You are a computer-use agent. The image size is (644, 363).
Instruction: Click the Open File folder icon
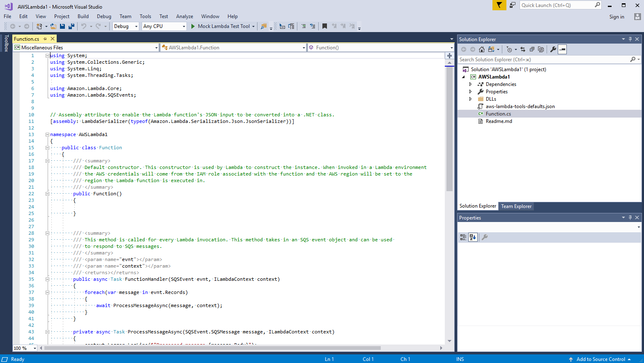(53, 26)
